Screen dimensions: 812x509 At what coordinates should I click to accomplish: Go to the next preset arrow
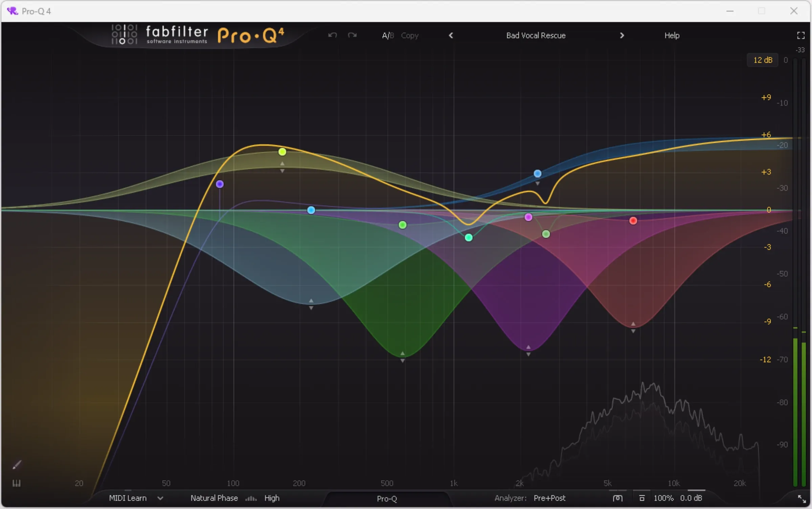(622, 36)
